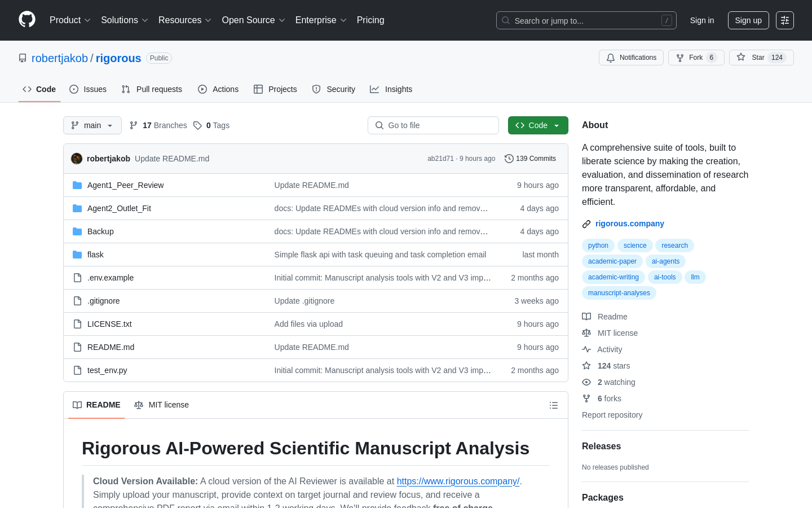
Task: Fork the rigorous repository
Action: (x=696, y=58)
